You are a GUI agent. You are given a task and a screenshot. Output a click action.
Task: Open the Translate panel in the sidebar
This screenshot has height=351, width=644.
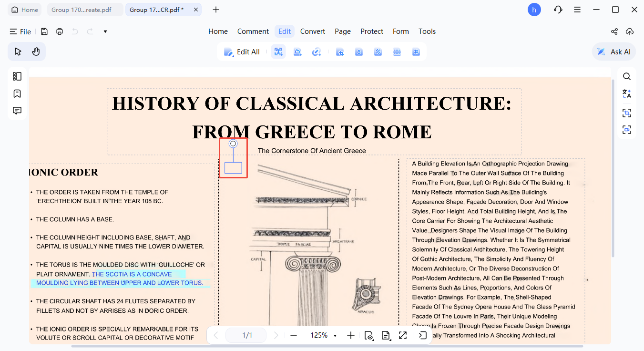[626, 93]
